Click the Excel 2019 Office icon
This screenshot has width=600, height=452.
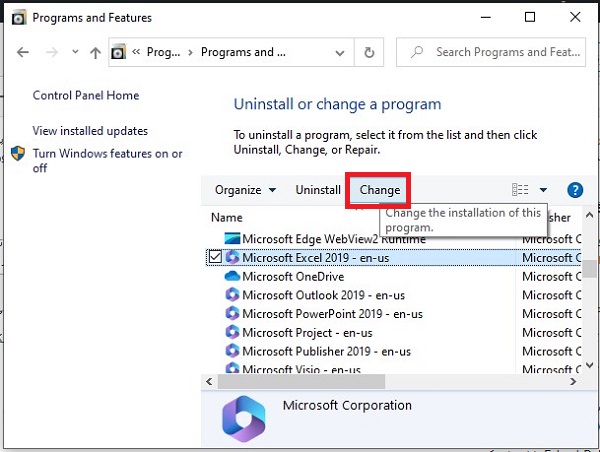[x=232, y=257]
